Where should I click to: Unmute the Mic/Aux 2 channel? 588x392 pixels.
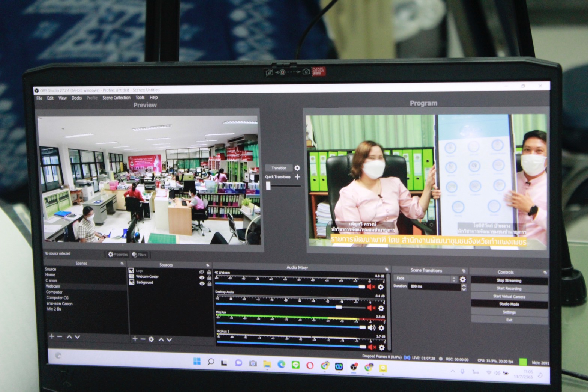click(372, 348)
